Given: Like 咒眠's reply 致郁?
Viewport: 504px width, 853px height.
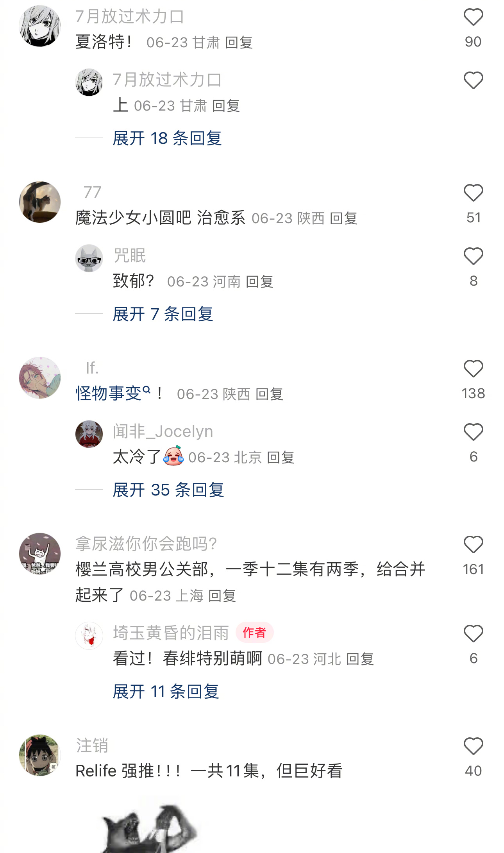Looking at the screenshot, I should (x=473, y=256).
